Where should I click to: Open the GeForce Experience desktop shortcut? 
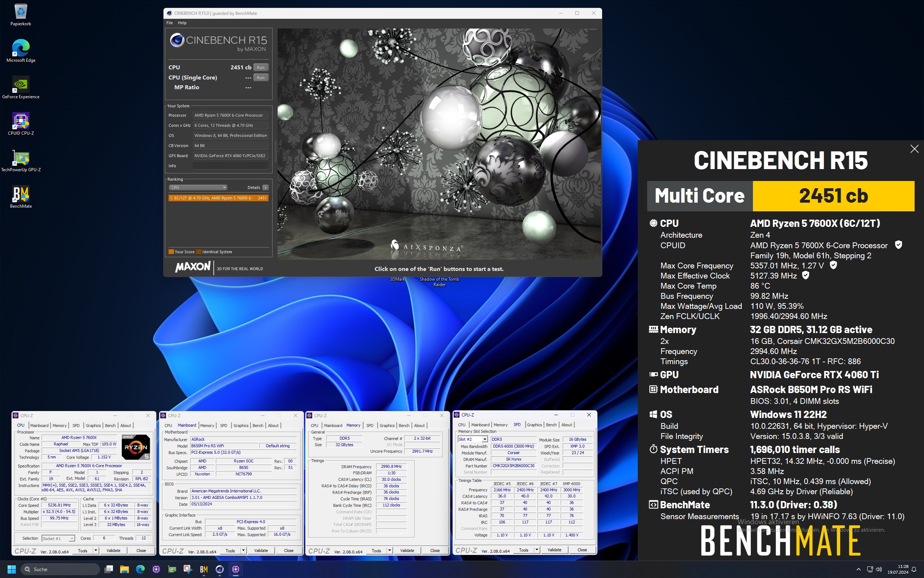pos(21,87)
